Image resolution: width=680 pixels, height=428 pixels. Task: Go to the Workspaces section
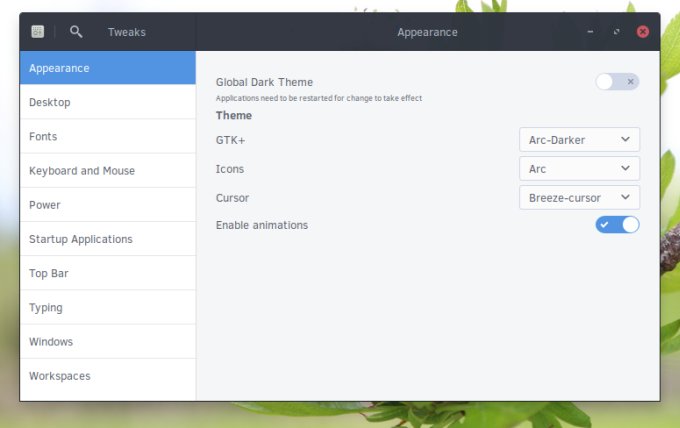(108, 376)
